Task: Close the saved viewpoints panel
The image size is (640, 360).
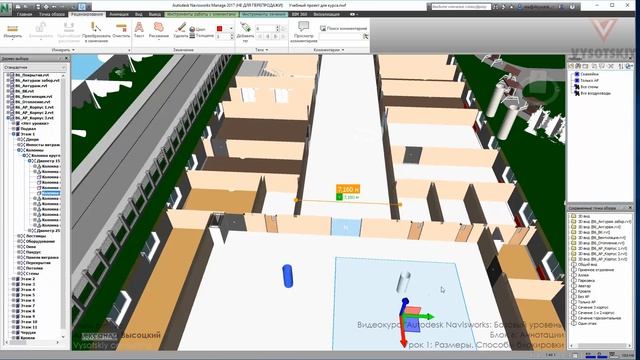Action: click(x=630, y=208)
